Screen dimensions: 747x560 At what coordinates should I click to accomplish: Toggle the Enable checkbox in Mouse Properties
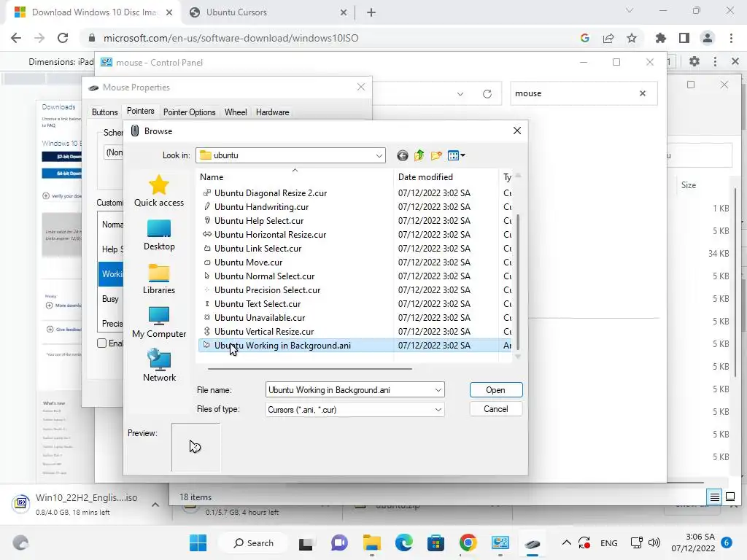point(101,343)
